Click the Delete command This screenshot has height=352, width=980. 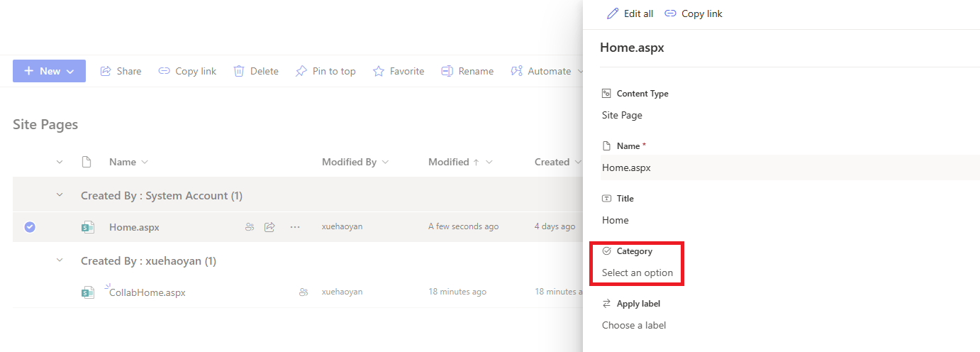(x=256, y=71)
